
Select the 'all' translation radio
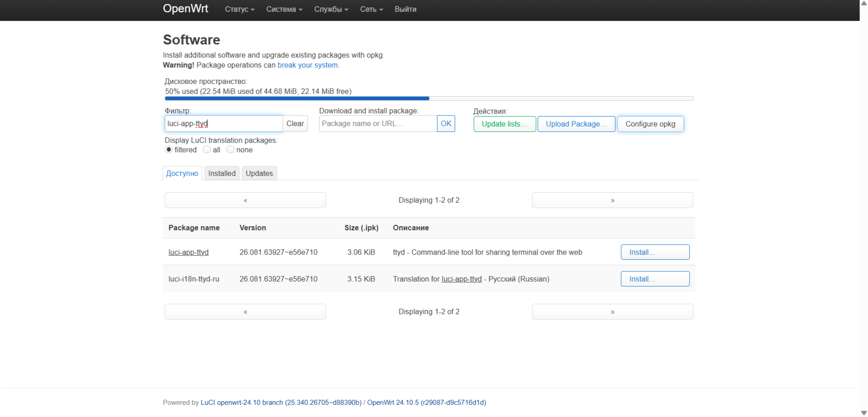click(207, 150)
